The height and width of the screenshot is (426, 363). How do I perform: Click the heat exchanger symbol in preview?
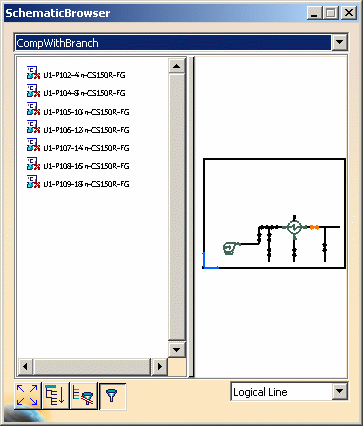pyautogui.click(x=294, y=227)
